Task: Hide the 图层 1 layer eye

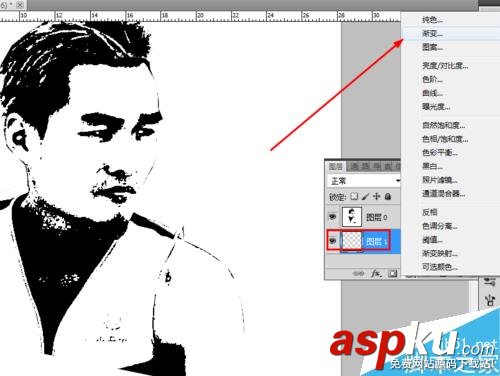Action: 332,241
